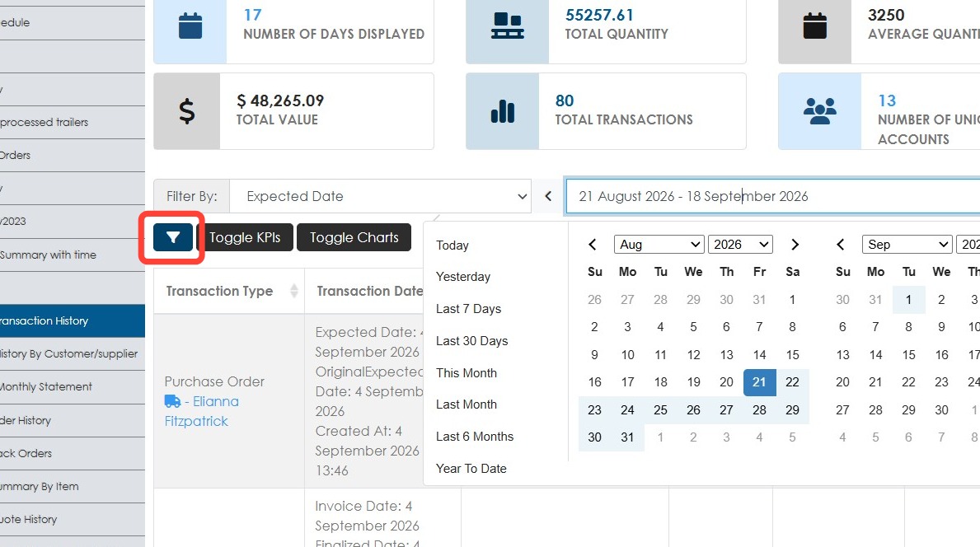Screen dimensions: 980x547
Task: Open the Aug month dropdown in calendar
Action: [x=659, y=244]
